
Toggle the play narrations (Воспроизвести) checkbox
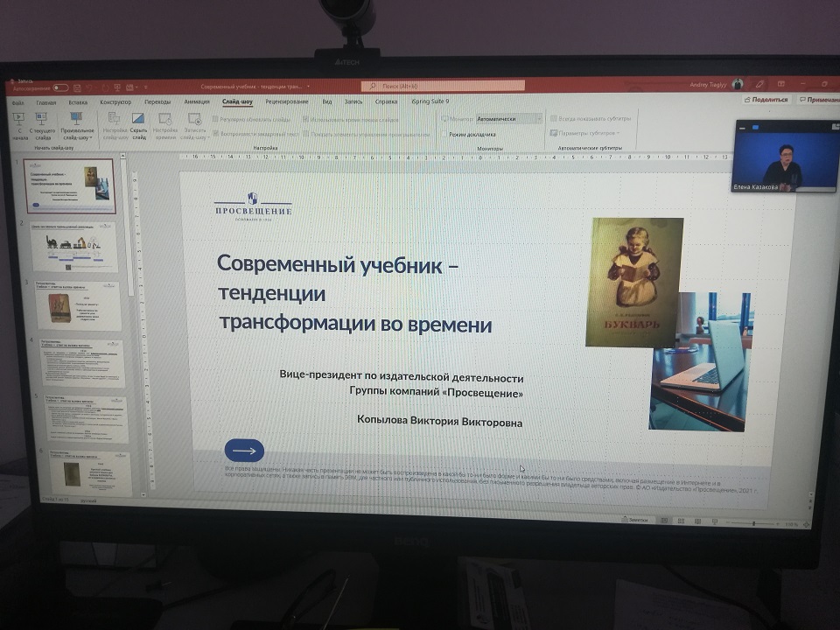tap(215, 133)
